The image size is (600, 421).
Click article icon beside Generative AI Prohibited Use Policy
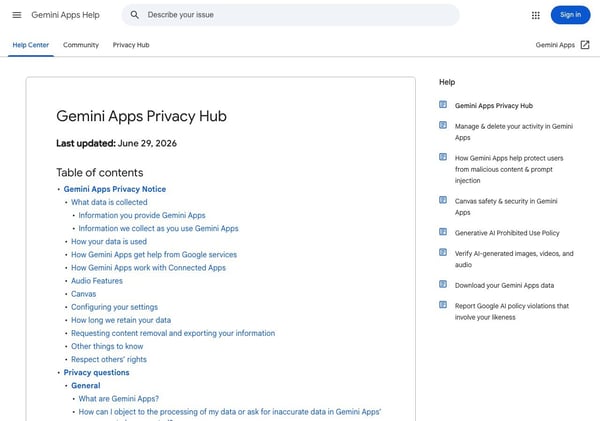(x=443, y=232)
